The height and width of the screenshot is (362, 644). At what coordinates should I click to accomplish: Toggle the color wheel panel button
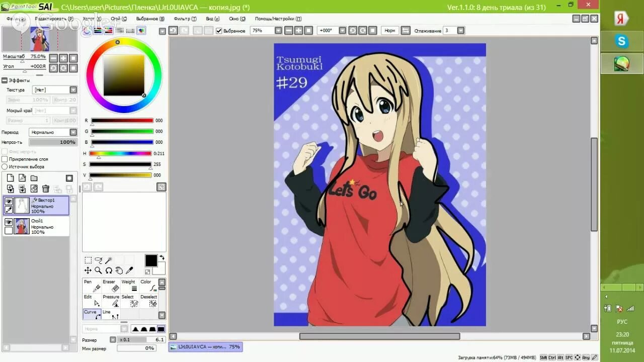[x=87, y=31]
